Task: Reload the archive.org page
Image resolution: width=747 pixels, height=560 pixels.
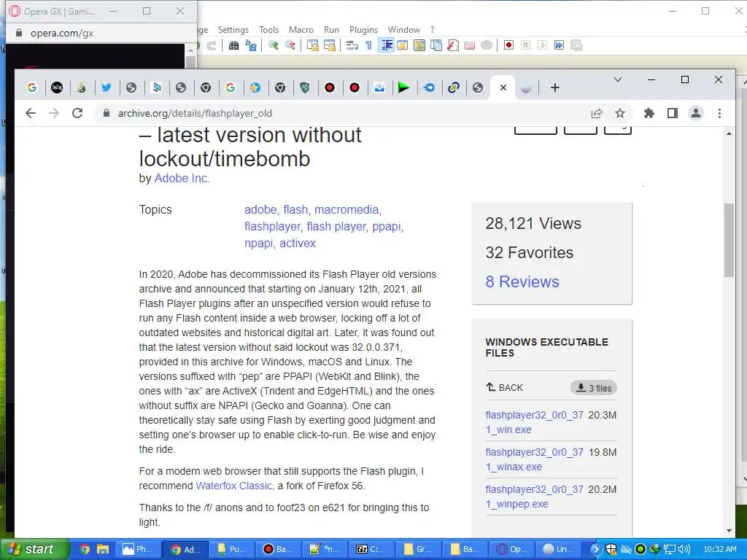Action: [x=77, y=113]
